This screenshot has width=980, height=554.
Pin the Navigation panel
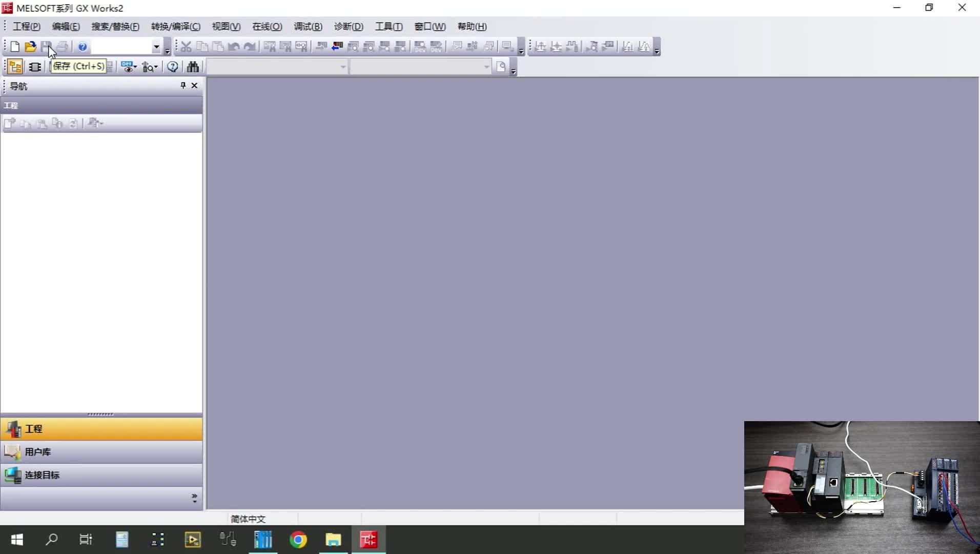(x=183, y=86)
